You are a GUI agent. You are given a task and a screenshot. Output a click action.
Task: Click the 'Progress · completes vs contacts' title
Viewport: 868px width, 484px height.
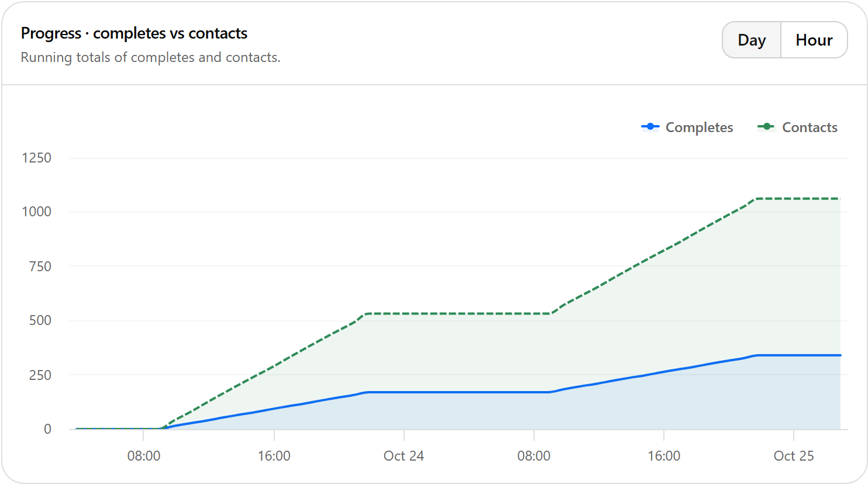click(x=134, y=33)
